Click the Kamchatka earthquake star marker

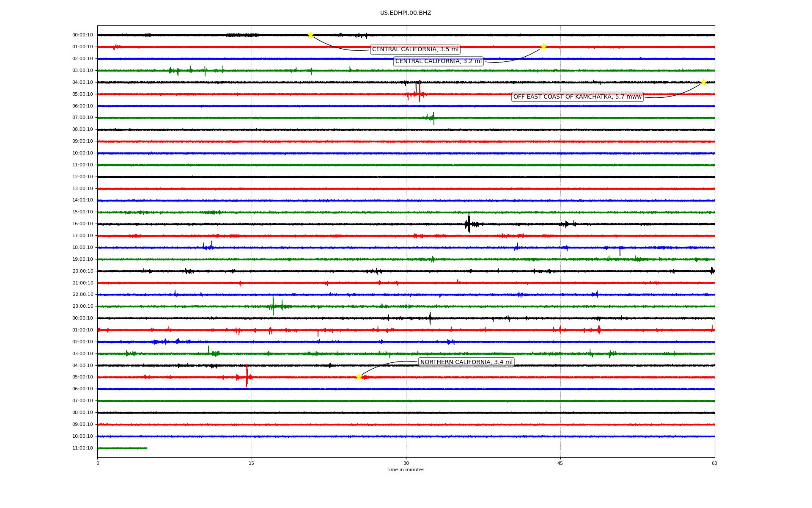tap(703, 82)
